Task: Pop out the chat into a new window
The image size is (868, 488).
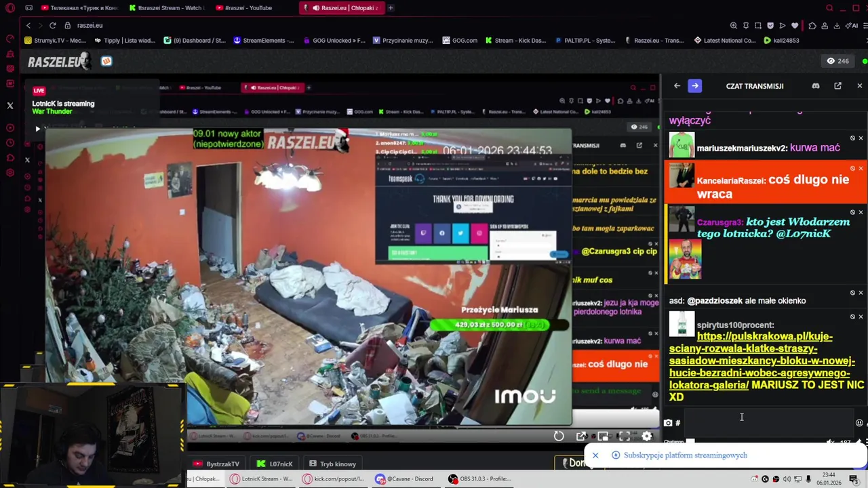Action: click(837, 86)
